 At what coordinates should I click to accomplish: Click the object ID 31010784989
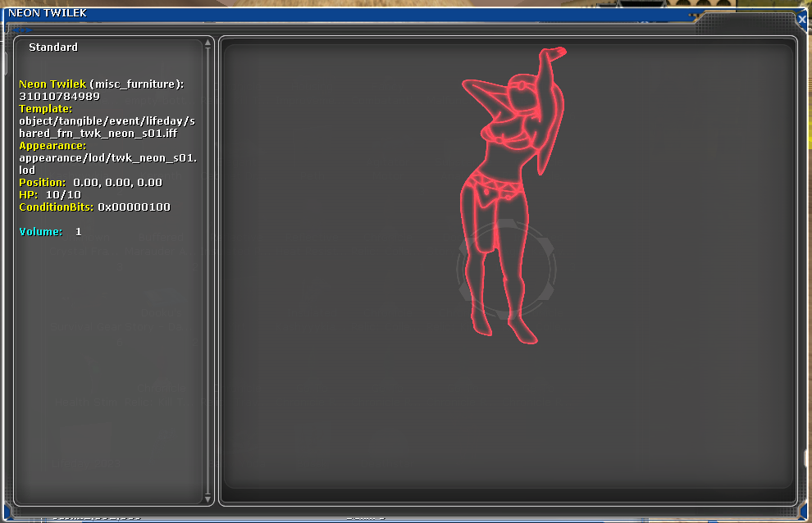tap(60, 96)
